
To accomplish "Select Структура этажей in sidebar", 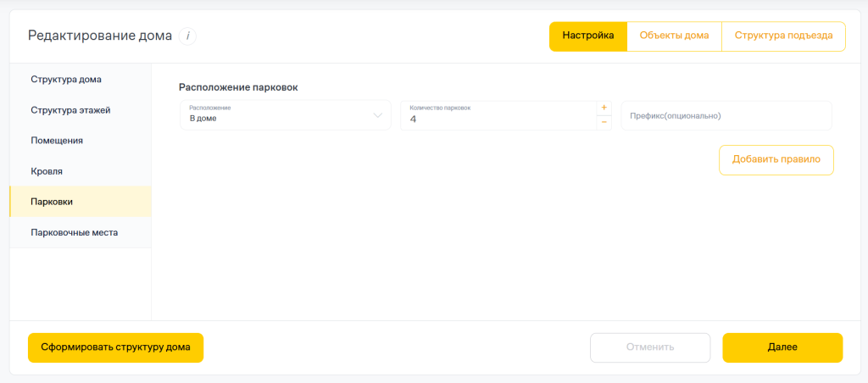I will tap(81, 110).
